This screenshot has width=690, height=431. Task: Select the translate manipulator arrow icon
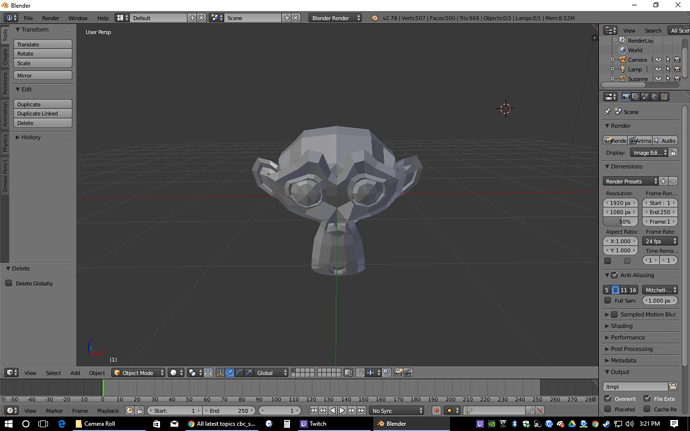[x=230, y=372]
